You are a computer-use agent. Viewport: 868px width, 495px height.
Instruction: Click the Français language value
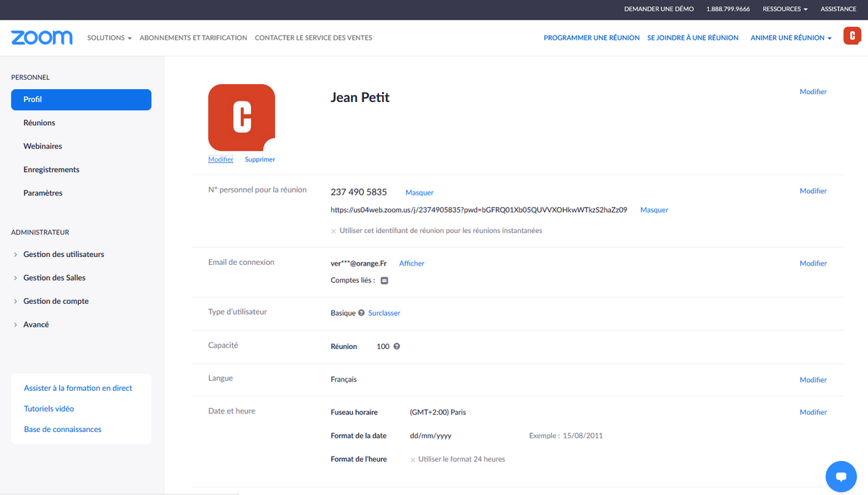coord(344,379)
